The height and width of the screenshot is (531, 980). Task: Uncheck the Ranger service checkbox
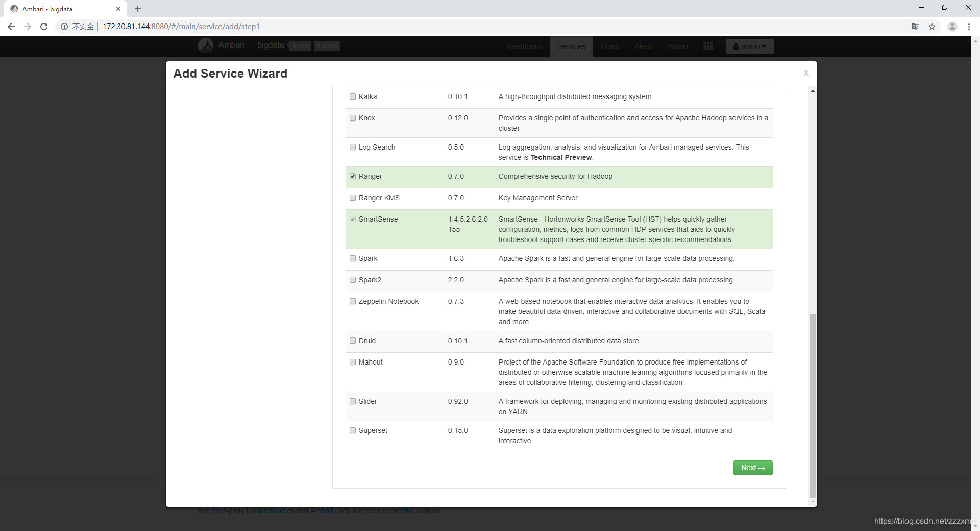pos(353,176)
